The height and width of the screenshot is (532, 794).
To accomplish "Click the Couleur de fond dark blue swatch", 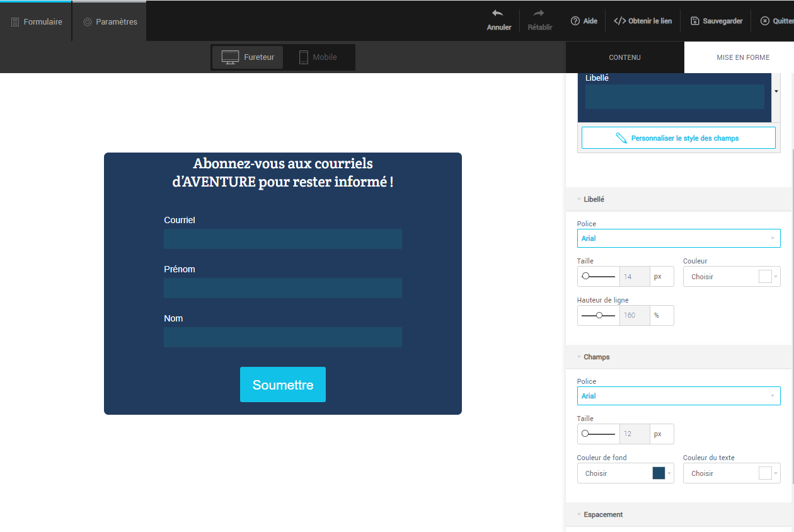I will pos(659,473).
